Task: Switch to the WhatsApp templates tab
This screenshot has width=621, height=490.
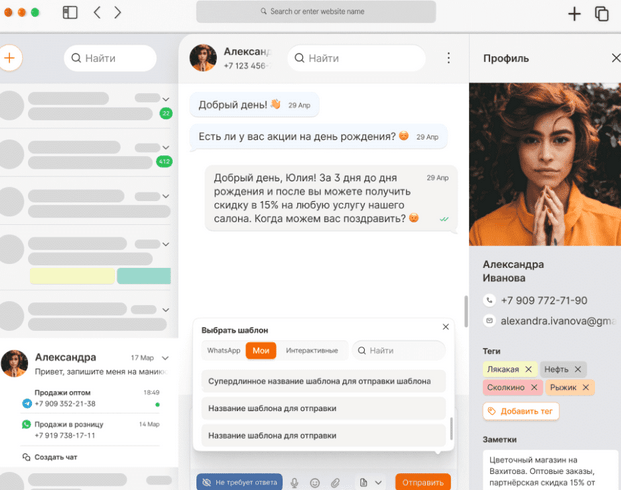Action: [223, 351]
